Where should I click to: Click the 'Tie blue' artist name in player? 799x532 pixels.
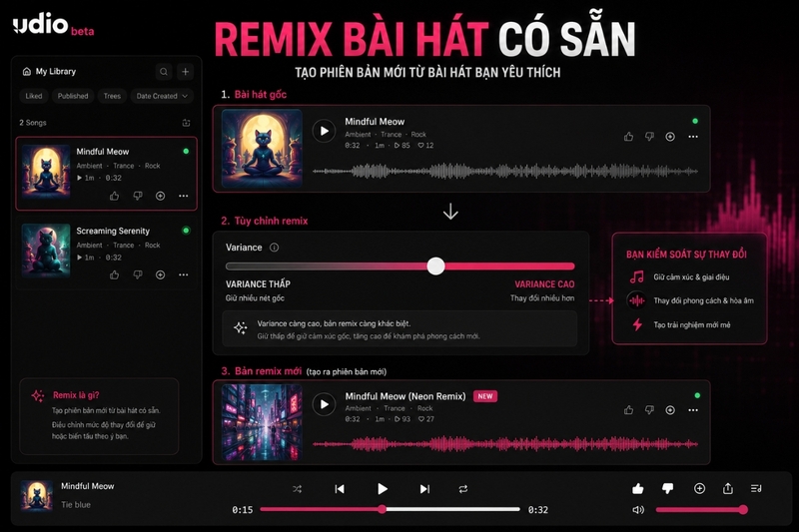click(76, 504)
